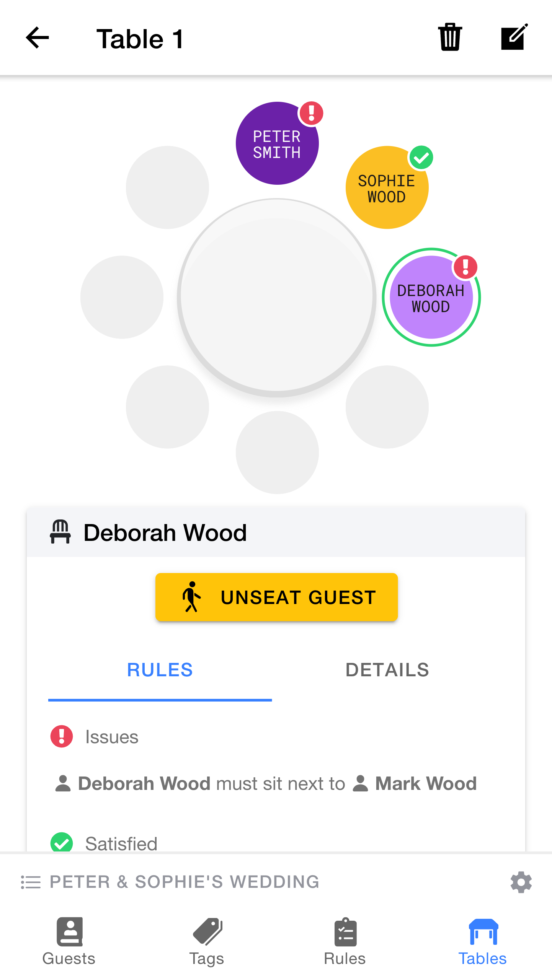
Task: Open the event list menu icon
Action: click(x=31, y=882)
